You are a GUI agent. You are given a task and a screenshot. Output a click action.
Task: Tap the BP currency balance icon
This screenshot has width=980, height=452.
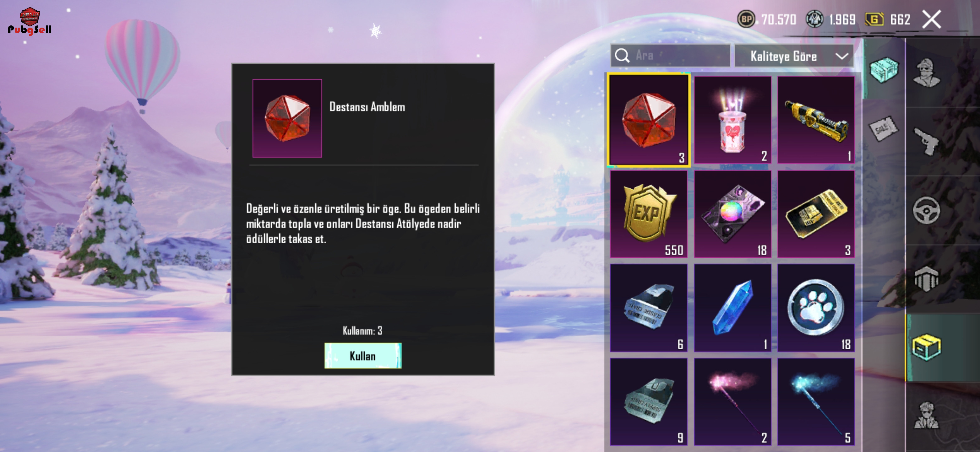[x=746, y=19]
